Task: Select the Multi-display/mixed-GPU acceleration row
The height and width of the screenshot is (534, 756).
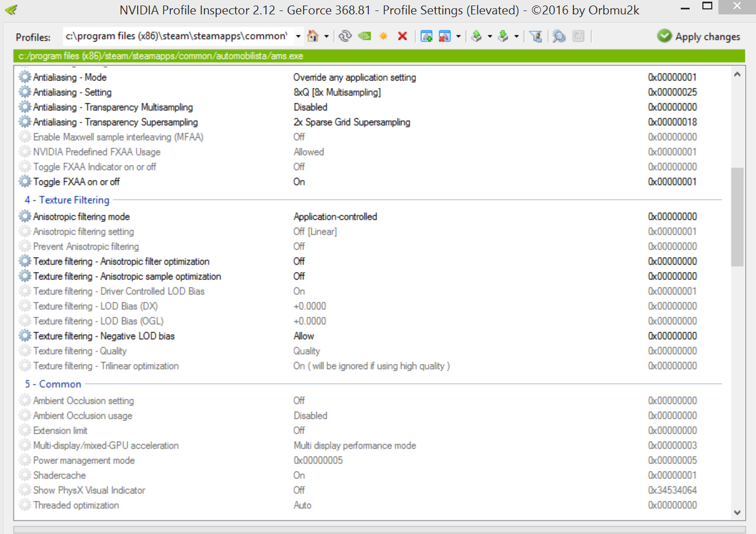Action: tap(370, 446)
